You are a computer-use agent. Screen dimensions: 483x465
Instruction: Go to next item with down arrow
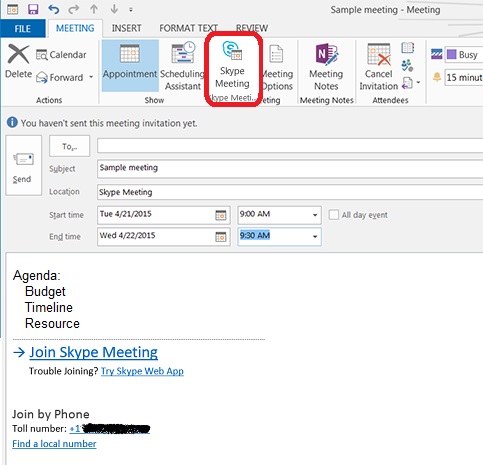click(114, 9)
